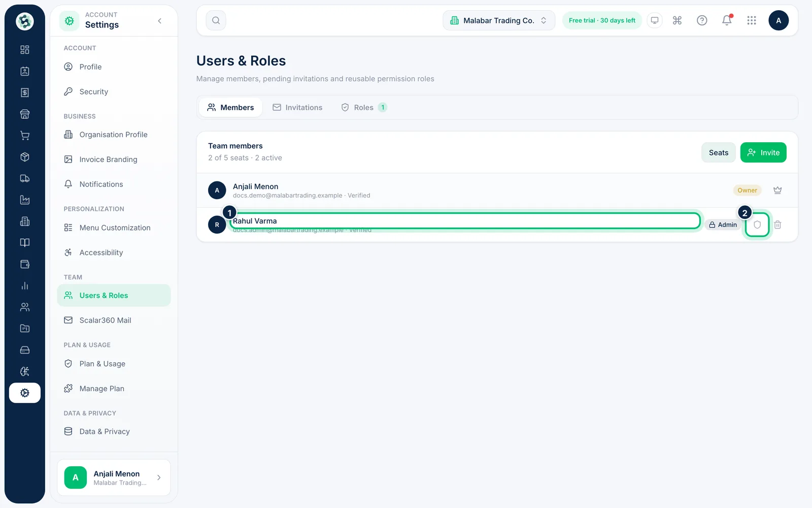Image resolution: width=812 pixels, height=508 pixels.
Task: Switch to the Roles tab
Action: [364, 108]
